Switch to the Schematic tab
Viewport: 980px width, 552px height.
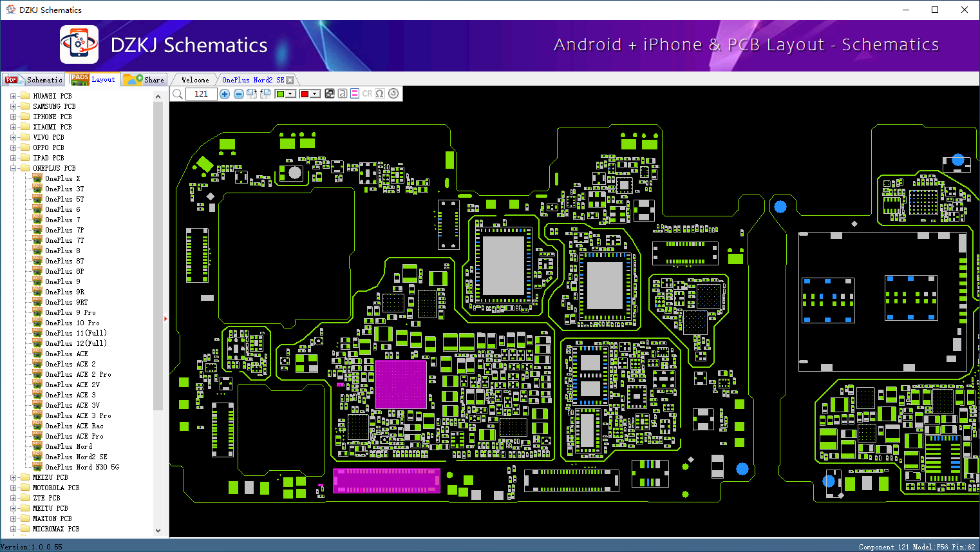coord(33,80)
